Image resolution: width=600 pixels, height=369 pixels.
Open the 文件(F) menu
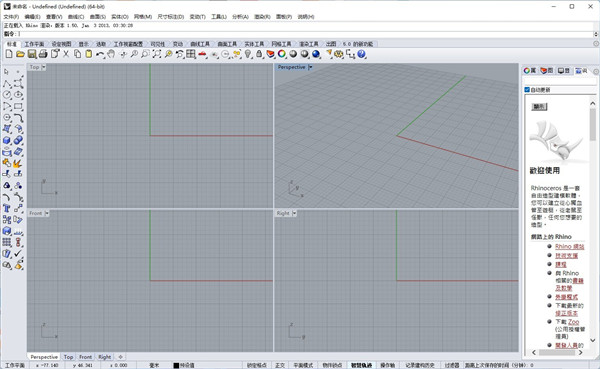point(11,17)
